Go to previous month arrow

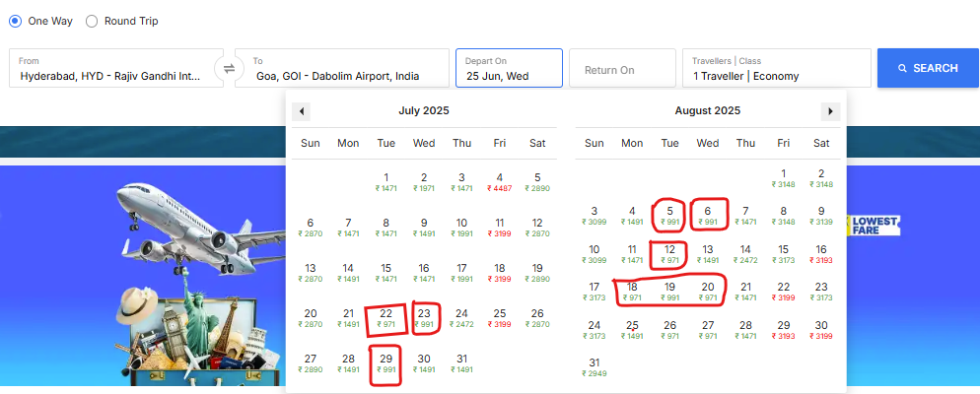pyautogui.click(x=302, y=111)
